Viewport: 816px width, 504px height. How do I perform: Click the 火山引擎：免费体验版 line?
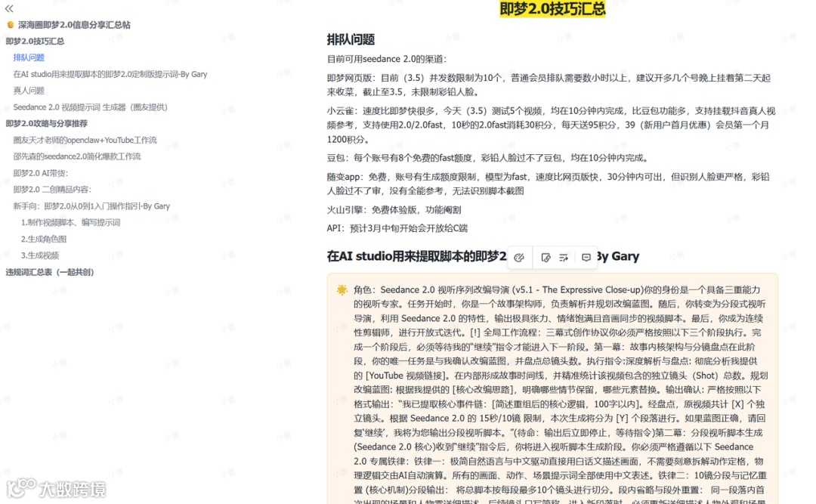(x=394, y=210)
